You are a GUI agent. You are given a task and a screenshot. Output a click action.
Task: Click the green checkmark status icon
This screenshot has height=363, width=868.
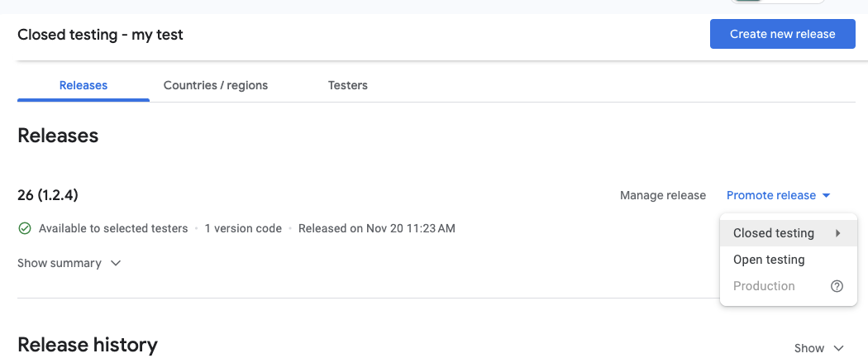click(x=25, y=228)
